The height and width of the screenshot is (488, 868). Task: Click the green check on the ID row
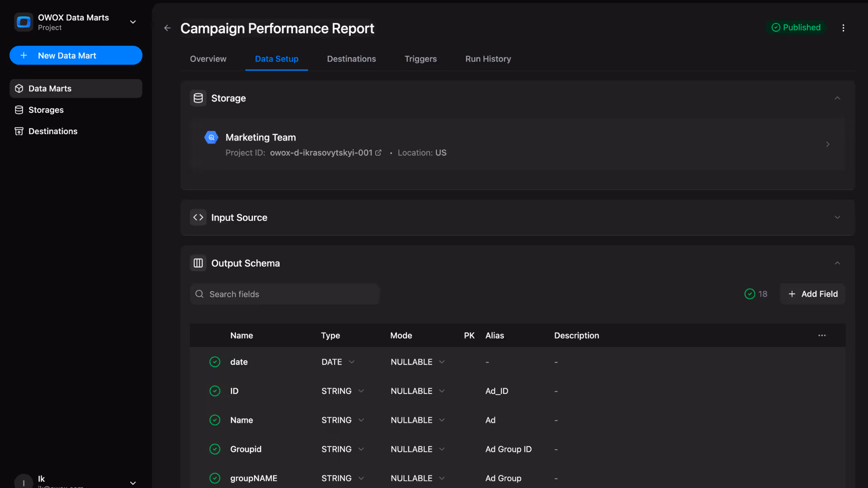(215, 391)
